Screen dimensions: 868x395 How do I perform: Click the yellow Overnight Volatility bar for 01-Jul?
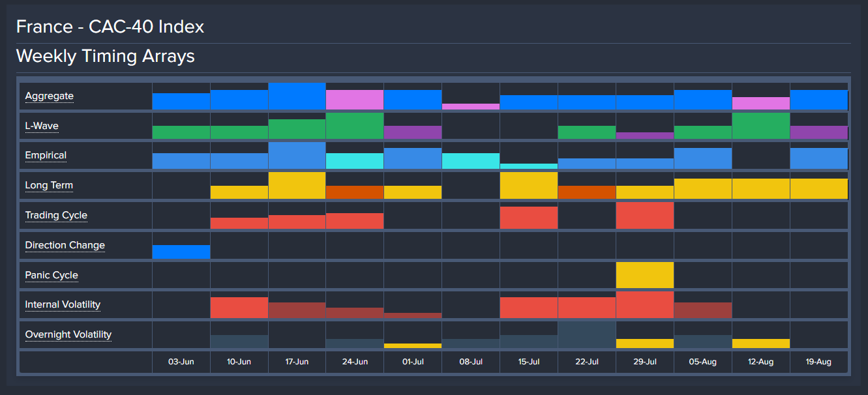[413, 345]
